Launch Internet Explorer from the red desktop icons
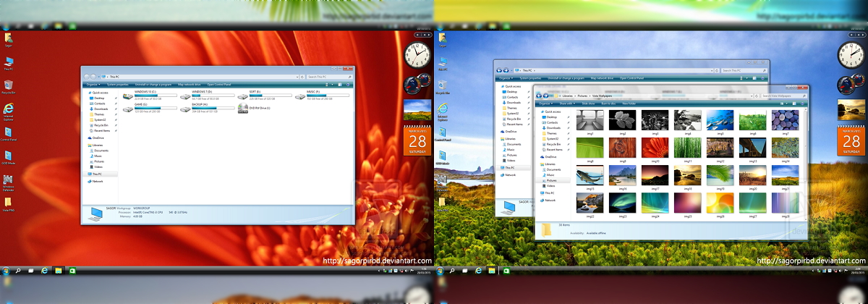868x304 pixels. (x=9, y=110)
